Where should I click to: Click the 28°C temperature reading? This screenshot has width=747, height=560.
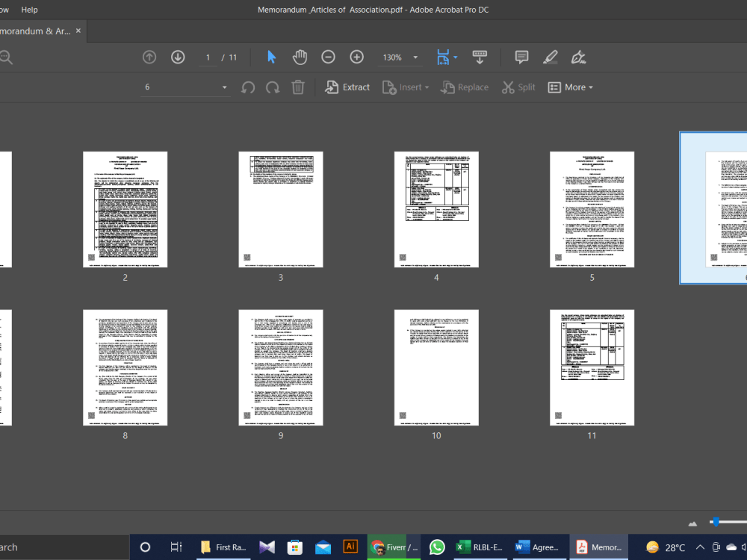675,547
